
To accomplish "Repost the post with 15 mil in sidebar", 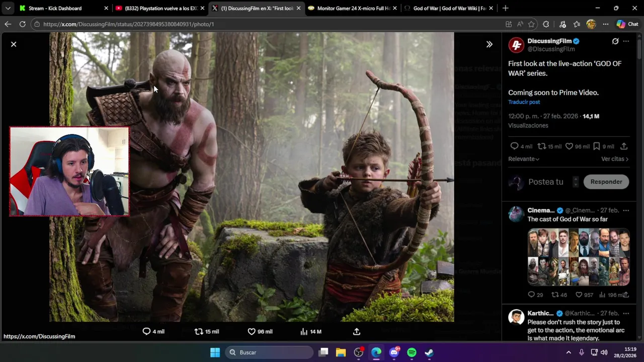I will [549, 146].
